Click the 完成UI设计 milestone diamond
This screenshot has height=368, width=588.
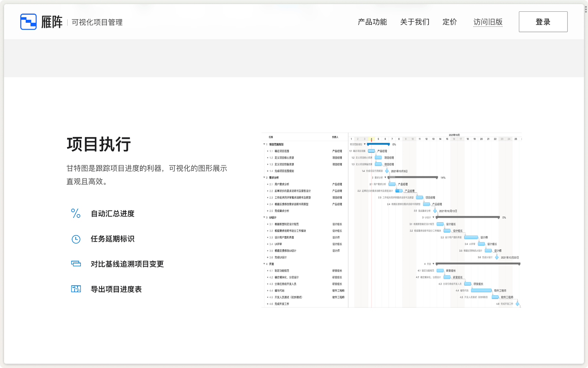click(x=496, y=257)
